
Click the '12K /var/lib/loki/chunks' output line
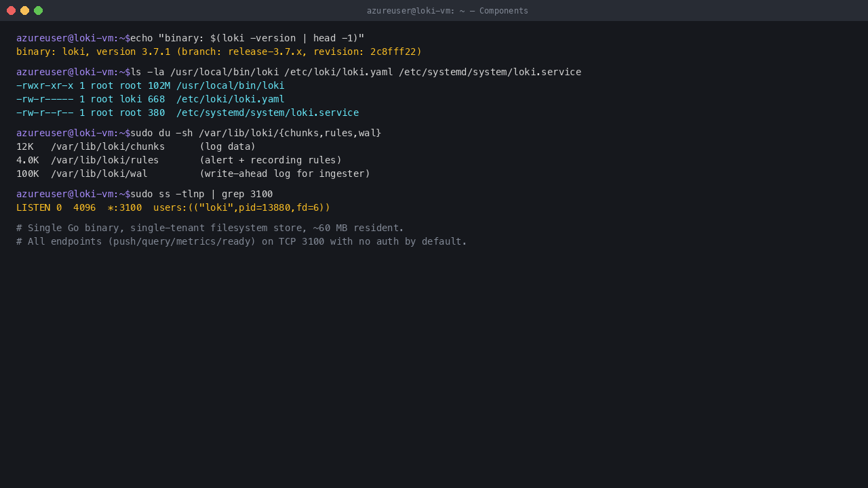pos(136,146)
